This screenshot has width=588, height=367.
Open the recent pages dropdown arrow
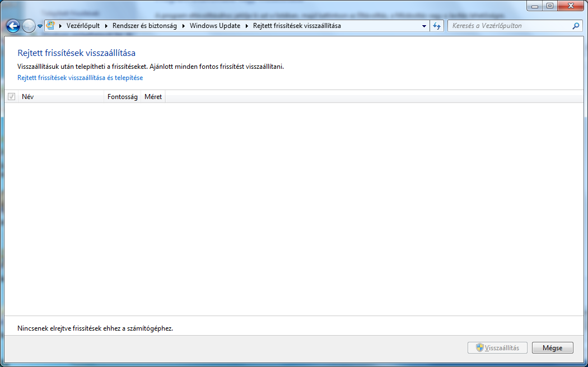(40, 26)
